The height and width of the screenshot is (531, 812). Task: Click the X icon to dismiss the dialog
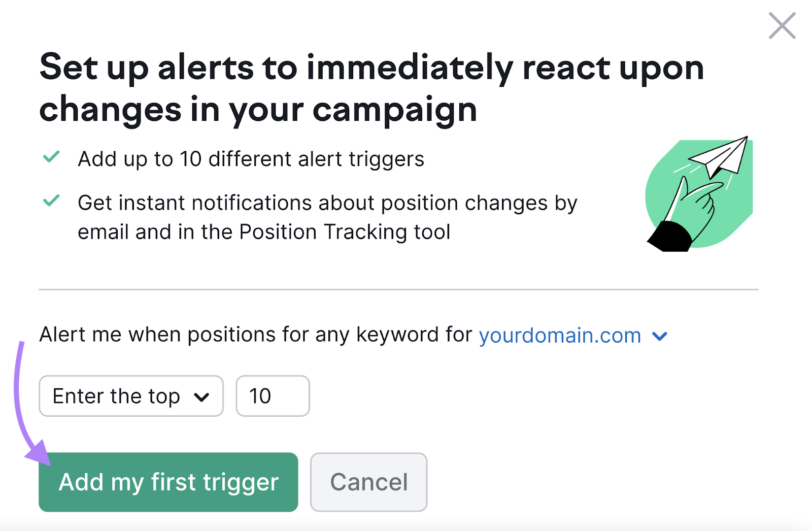[782, 25]
